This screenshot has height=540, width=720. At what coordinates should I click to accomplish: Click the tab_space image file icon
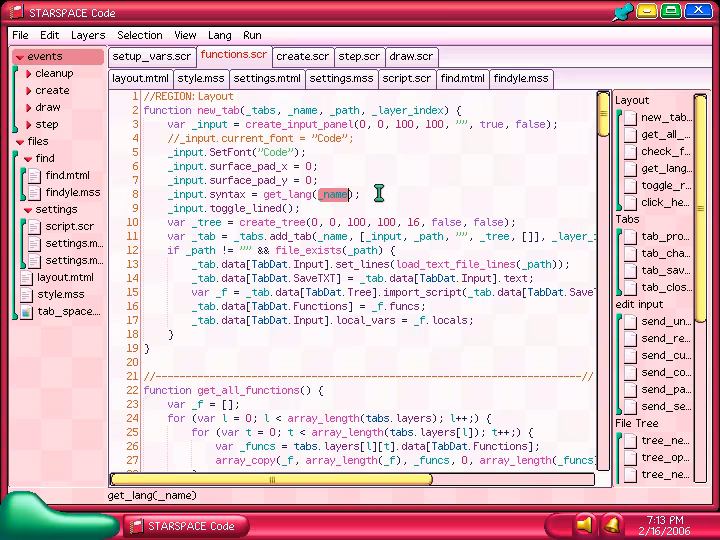27,312
